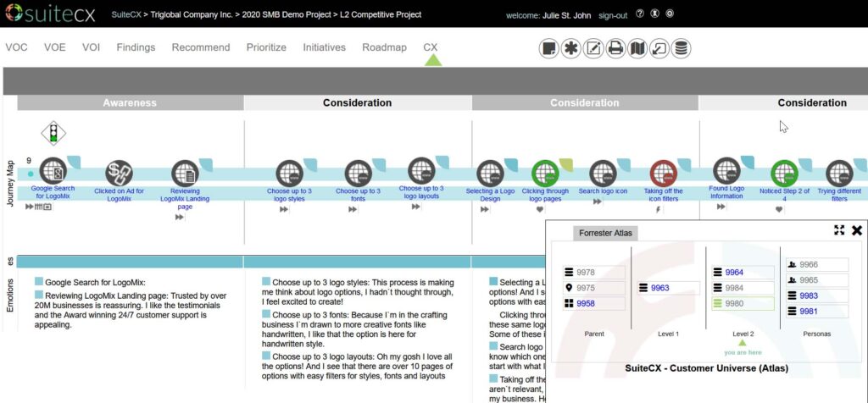Open Atlas entry 9958
This screenshot has height=403, width=868.
tap(594, 303)
